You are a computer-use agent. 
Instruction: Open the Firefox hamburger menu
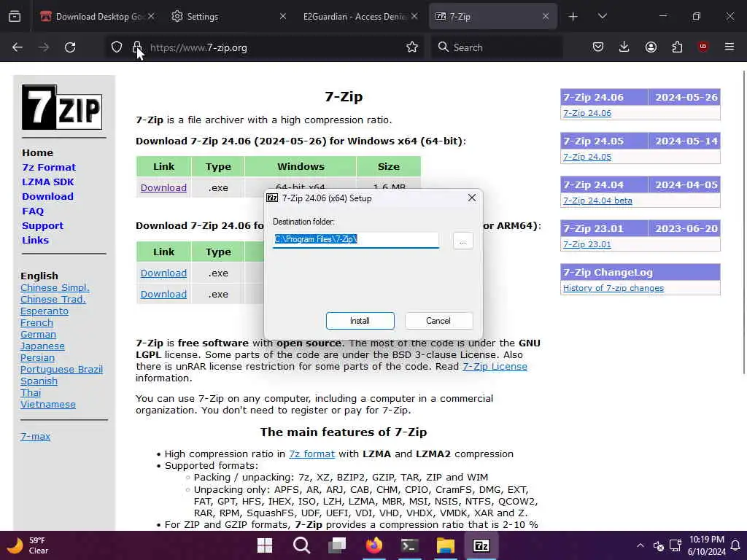coord(729,47)
